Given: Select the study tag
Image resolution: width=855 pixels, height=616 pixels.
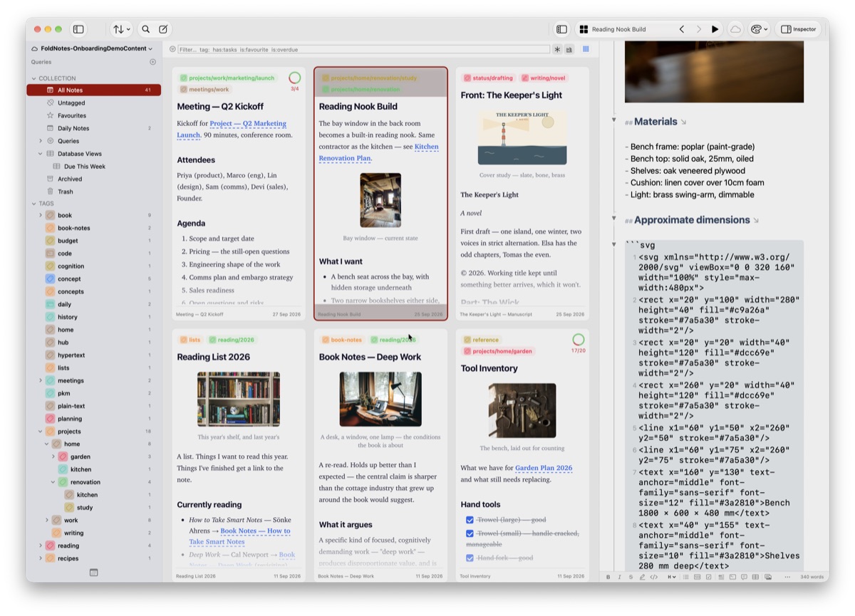Looking at the screenshot, I should [x=93, y=508].
